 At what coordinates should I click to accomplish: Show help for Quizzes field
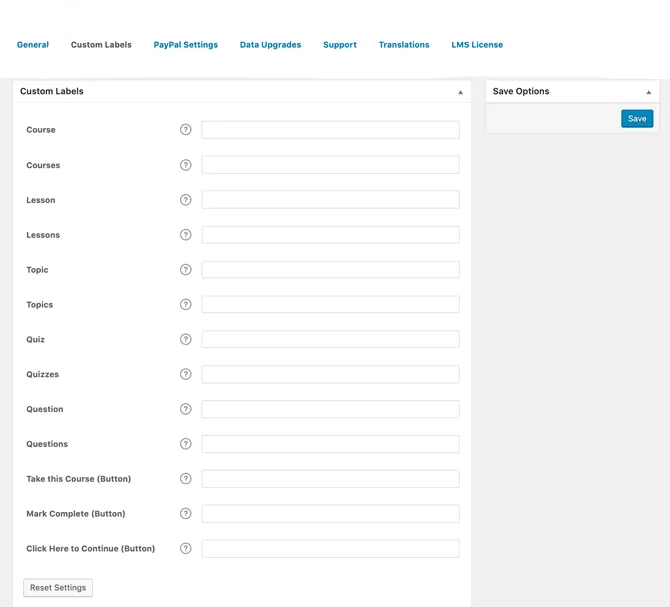(185, 374)
